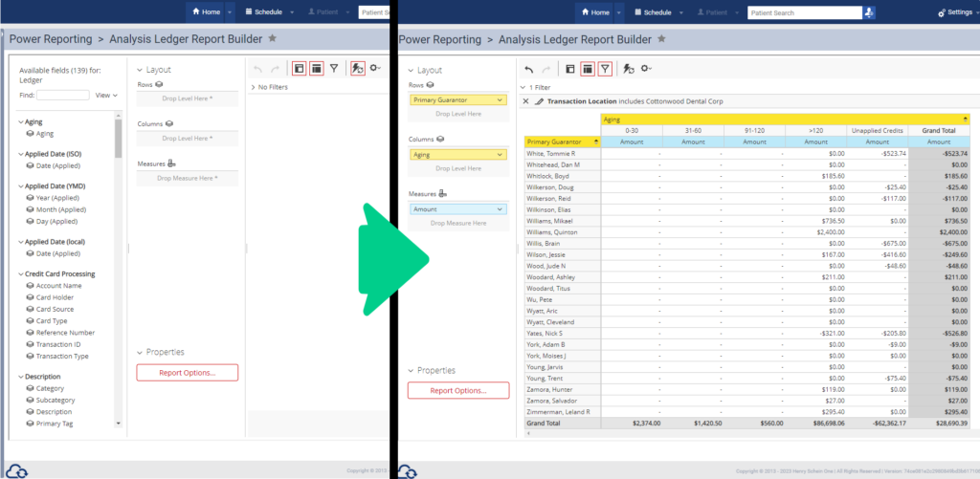Image resolution: width=980 pixels, height=479 pixels.
Task: Click the left Report Options button
Action: (187, 373)
